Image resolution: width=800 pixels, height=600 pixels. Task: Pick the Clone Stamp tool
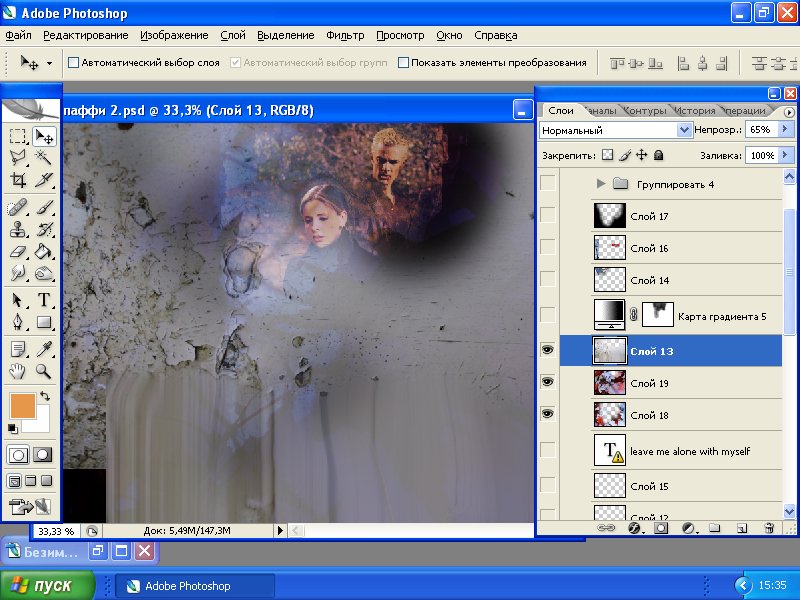pyautogui.click(x=18, y=229)
